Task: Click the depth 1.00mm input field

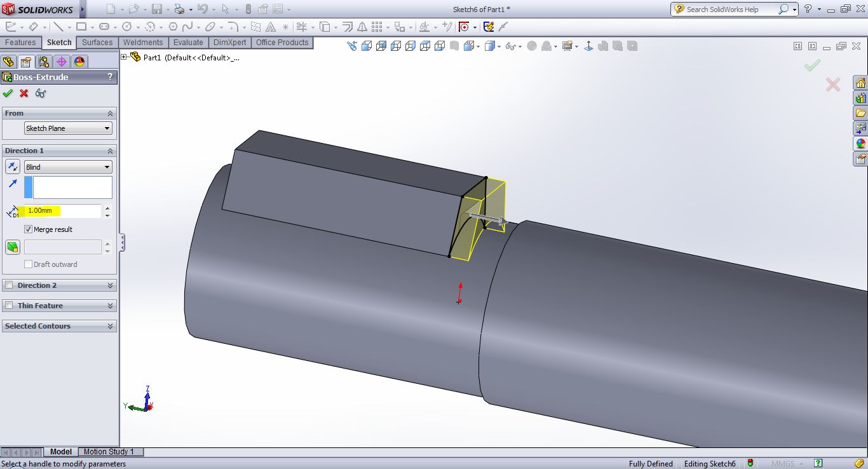Action: pos(62,210)
